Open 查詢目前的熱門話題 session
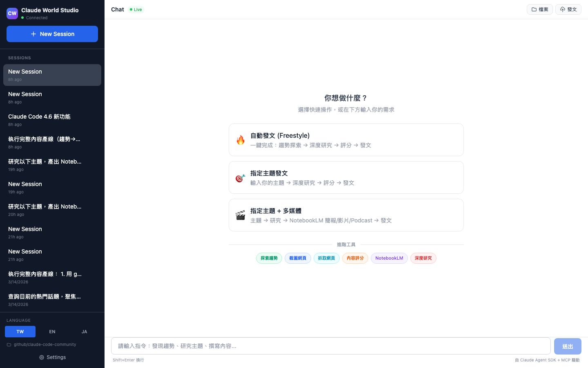The image size is (588, 368). tap(52, 300)
